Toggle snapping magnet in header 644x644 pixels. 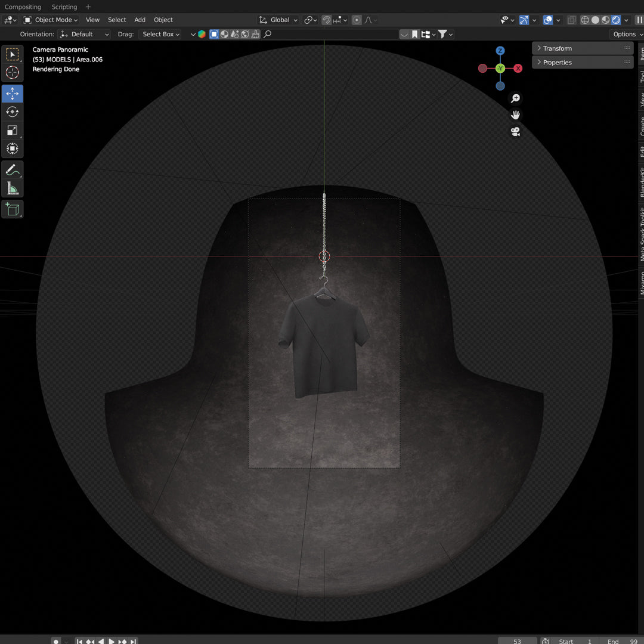click(x=326, y=20)
